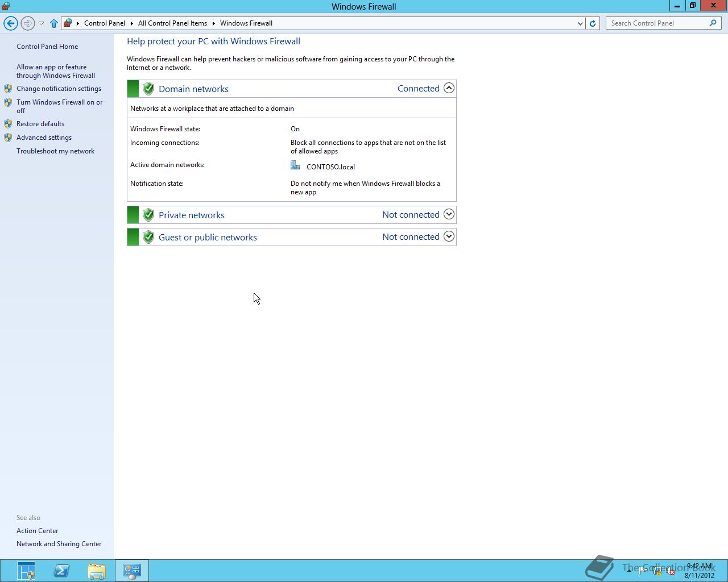Click the search magnifier icon

pyautogui.click(x=713, y=23)
